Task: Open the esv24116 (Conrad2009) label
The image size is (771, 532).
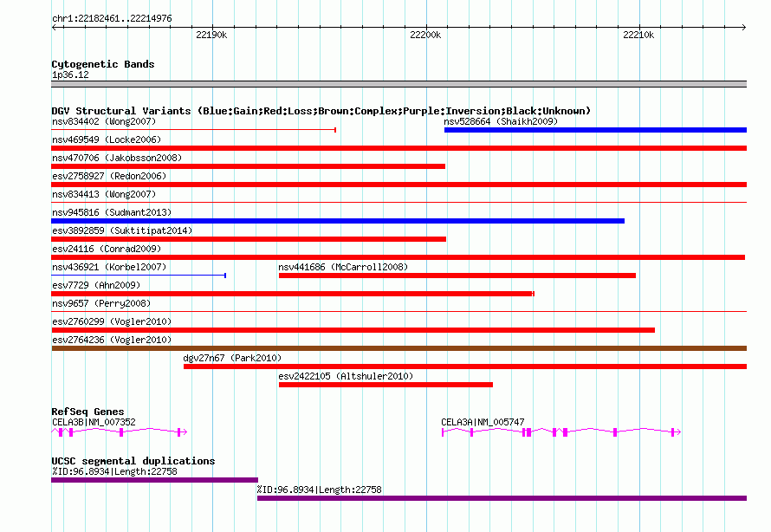Action: pyautogui.click(x=107, y=249)
